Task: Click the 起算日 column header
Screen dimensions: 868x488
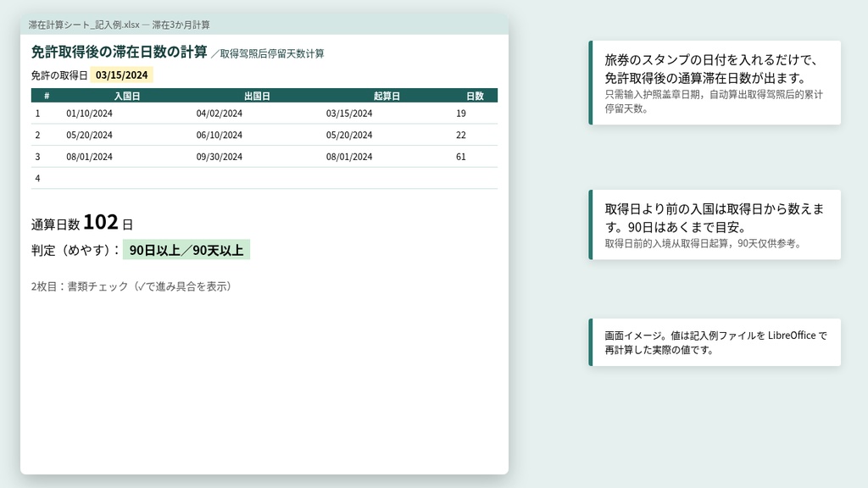Action: [387, 96]
